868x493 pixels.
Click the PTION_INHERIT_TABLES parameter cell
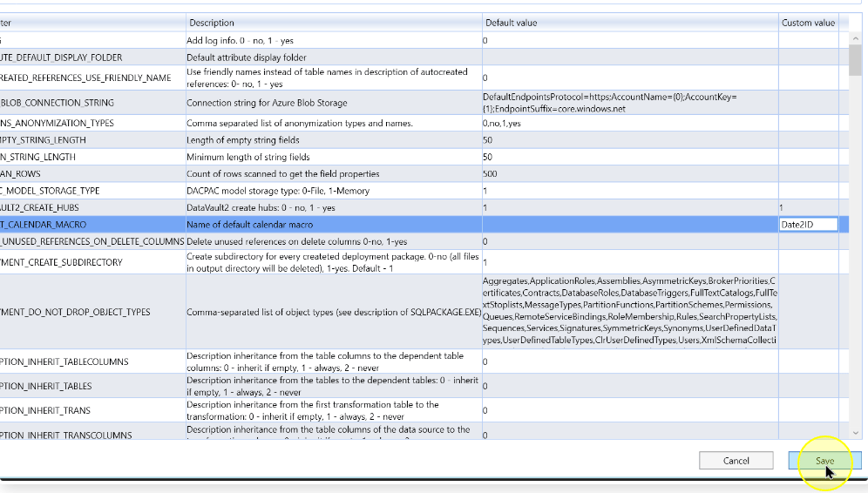point(92,386)
